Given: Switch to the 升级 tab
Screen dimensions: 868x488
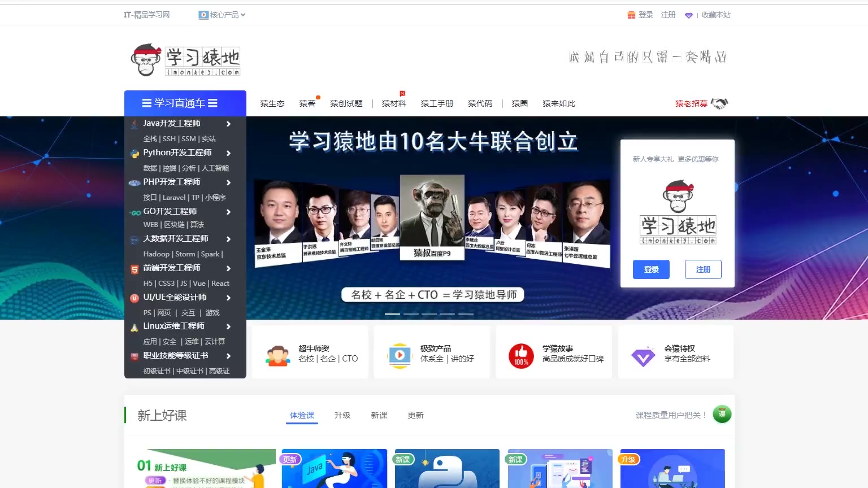Looking at the screenshot, I should point(342,415).
